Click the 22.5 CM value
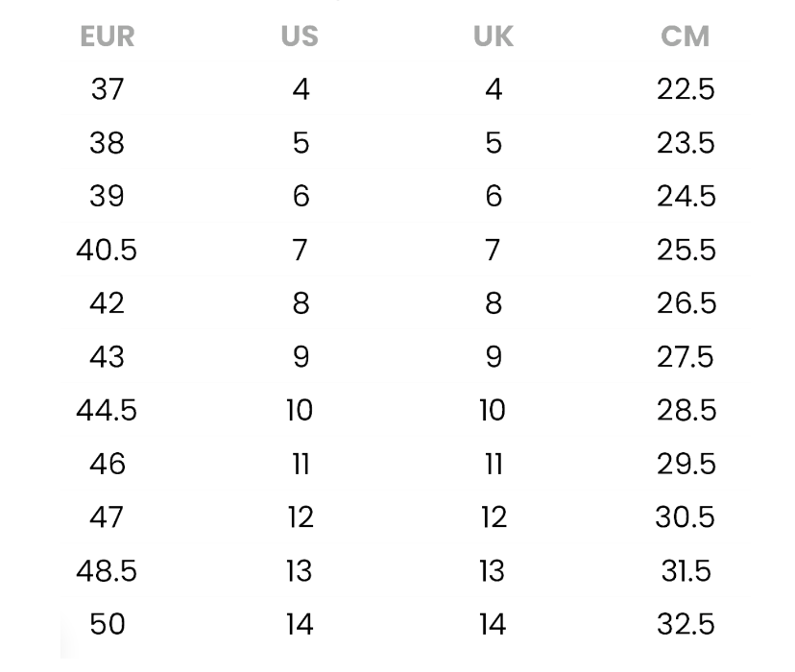Image resolution: width=795 pixels, height=672 pixels. 686,89
